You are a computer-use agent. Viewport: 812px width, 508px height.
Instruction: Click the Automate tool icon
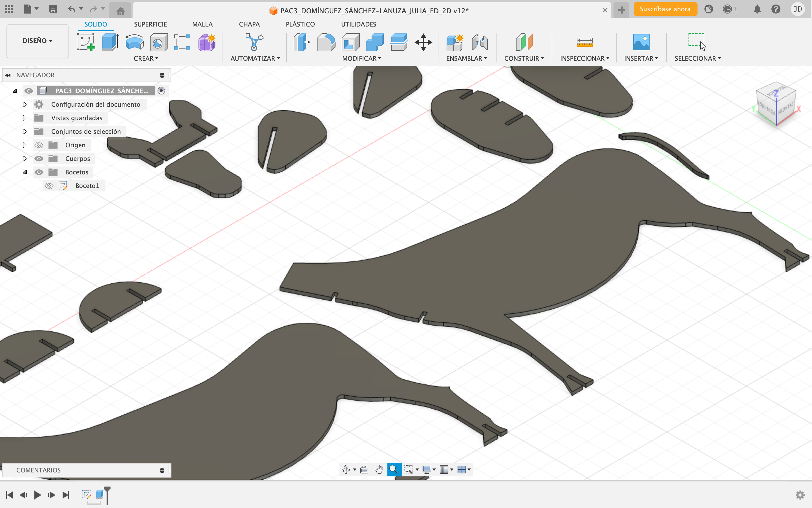coord(255,42)
